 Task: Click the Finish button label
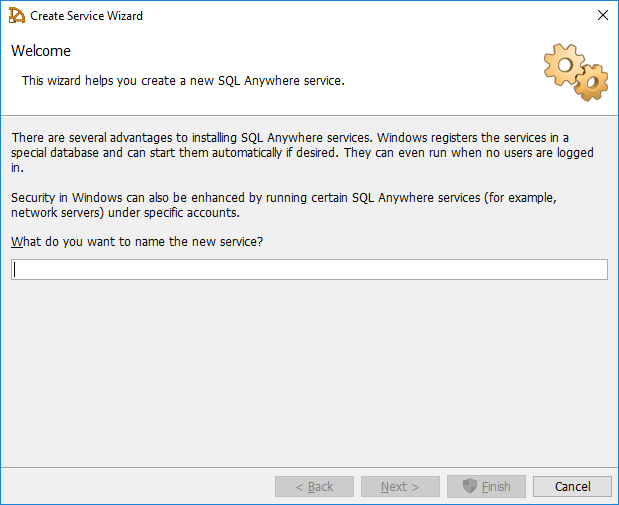496,487
